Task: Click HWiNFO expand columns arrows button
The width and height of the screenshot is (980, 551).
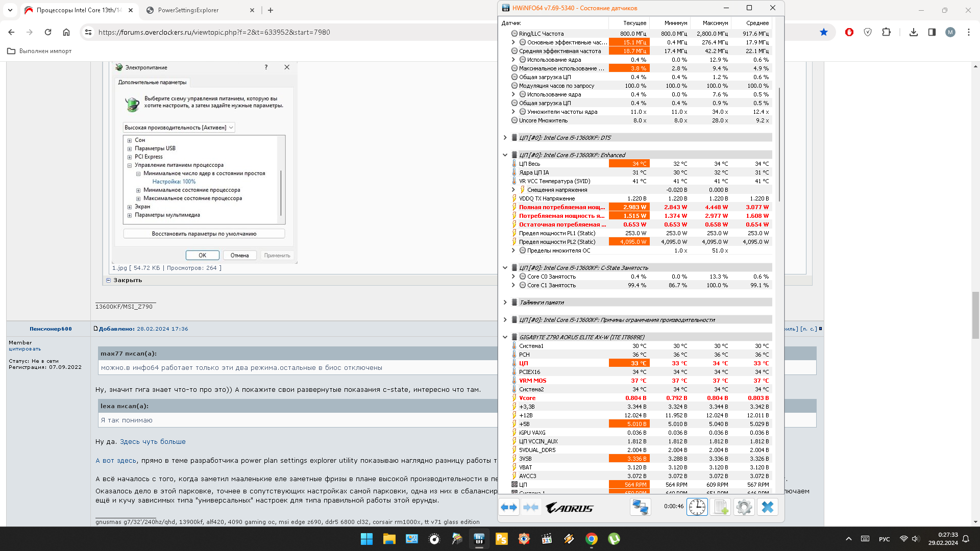Action: click(x=509, y=507)
